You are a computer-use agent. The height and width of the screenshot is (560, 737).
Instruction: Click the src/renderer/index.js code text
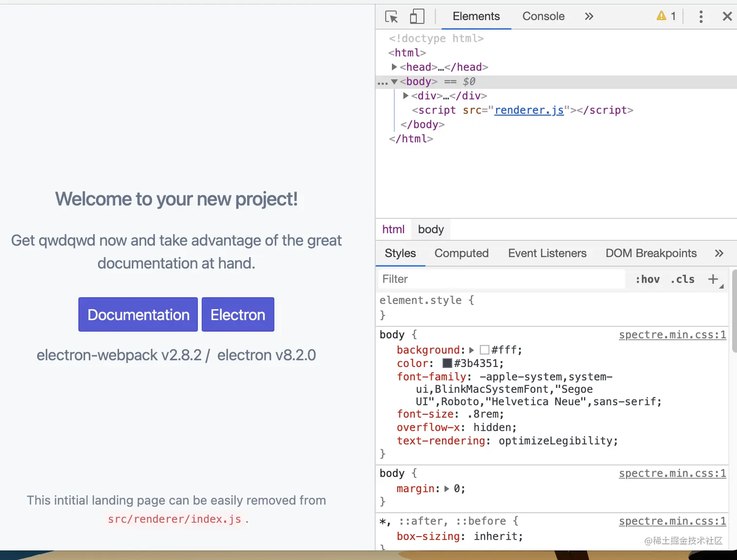[x=175, y=519]
